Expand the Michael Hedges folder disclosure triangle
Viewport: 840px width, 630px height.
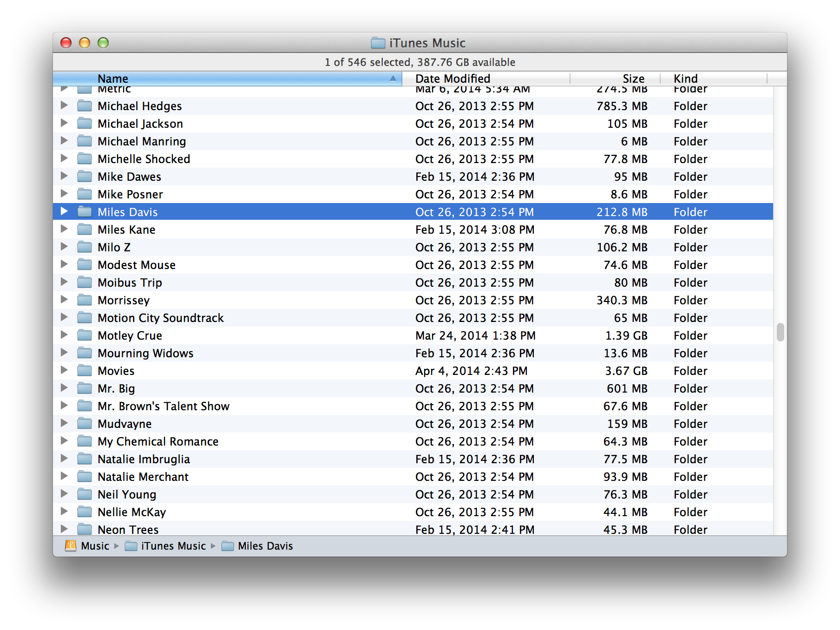coord(64,105)
